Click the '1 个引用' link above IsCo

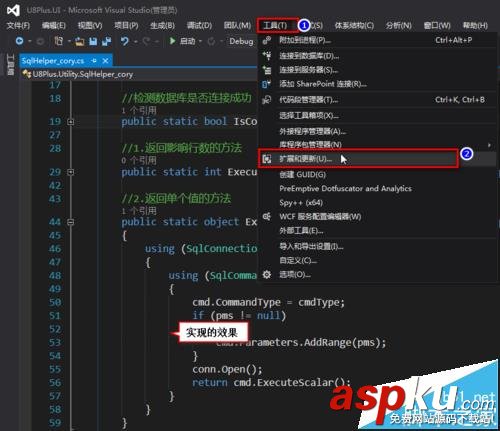coord(139,110)
